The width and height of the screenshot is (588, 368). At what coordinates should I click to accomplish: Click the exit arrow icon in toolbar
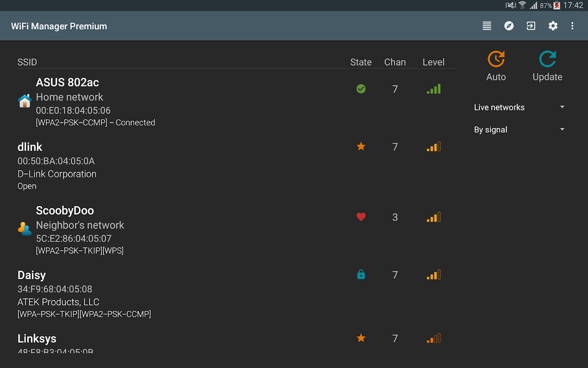[x=531, y=26]
